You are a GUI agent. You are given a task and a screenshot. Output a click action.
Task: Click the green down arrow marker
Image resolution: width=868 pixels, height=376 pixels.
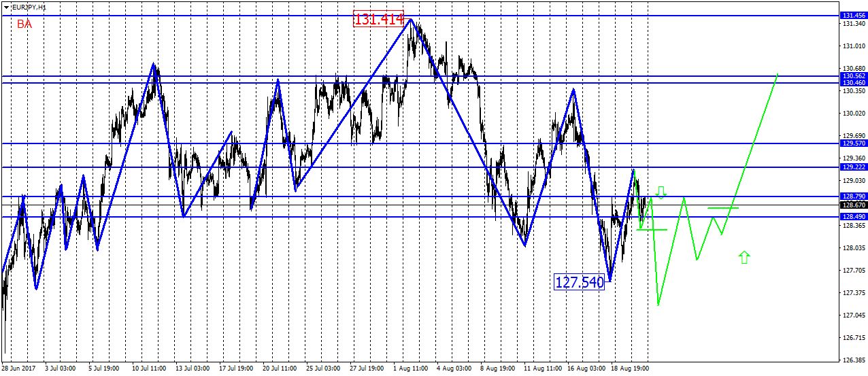tap(661, 192)
